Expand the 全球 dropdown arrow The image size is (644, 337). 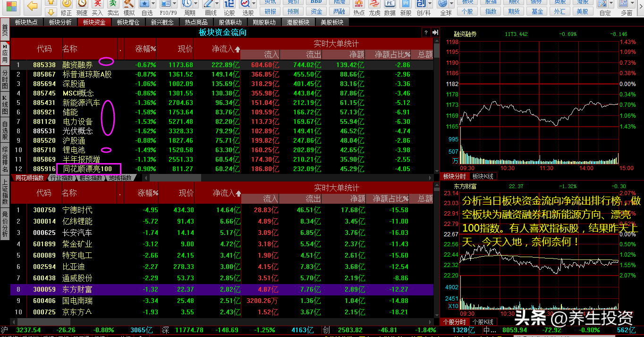[451, 4]
